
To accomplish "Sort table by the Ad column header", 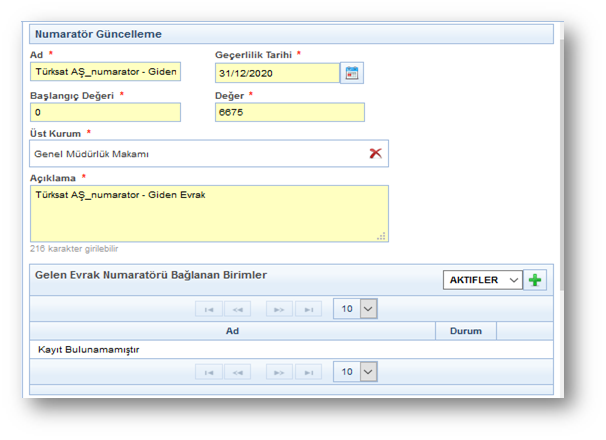I will tap(232, 331).
